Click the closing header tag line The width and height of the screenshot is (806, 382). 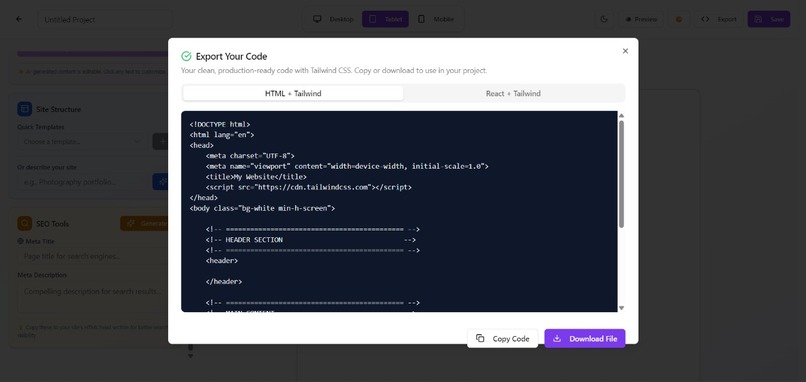click(224, 282)
